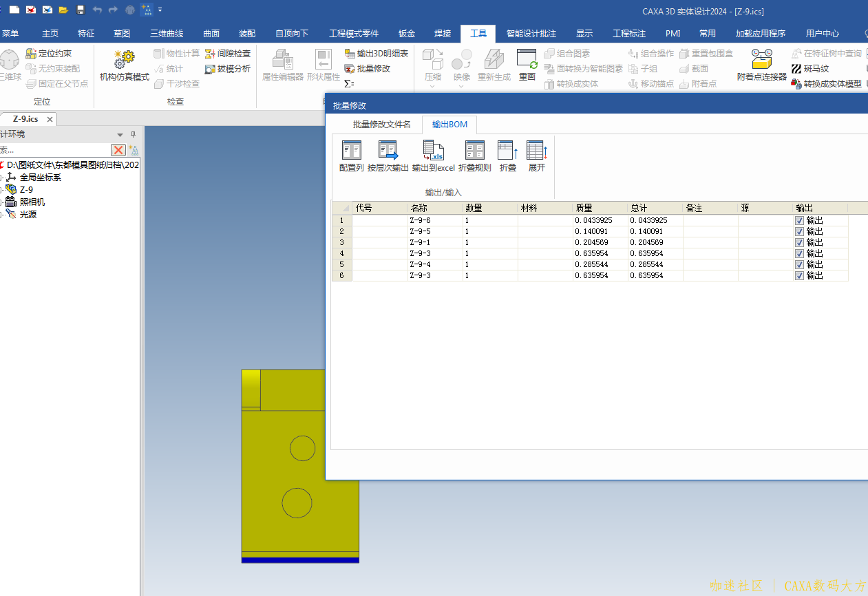Open 折叠规则 in the BOM toolbar

click(474, 156)
